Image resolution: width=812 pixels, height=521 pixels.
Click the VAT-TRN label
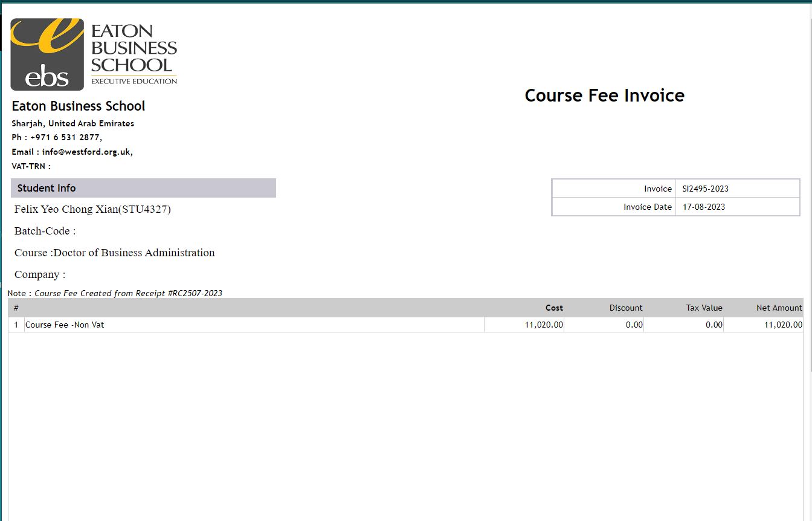(x=31, y=166)
